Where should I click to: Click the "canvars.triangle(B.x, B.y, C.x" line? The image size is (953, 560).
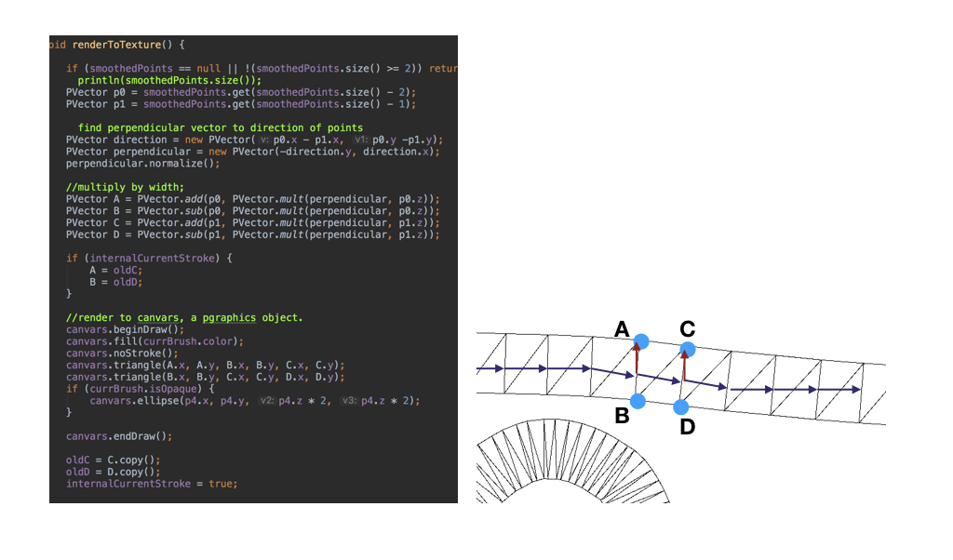(206, 377)
